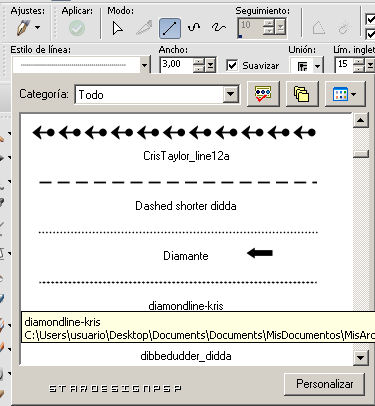Image resolution: width=375 pixels, height=406 pixels.
Task: Click the green Aplicar checkmark
Action: [x=77, y=28]
